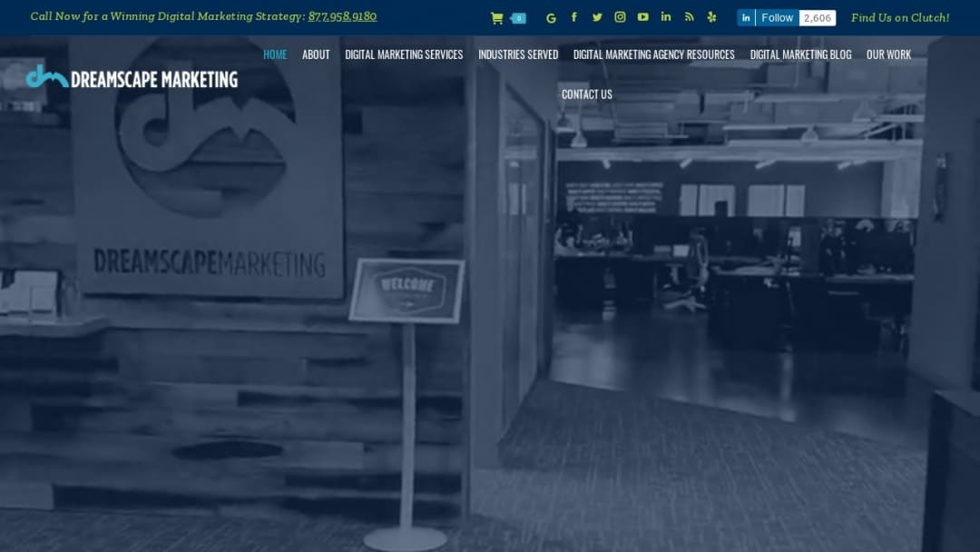Call the 877.958.9180 phone link
980x552 pixels.
(x=342, y=16)
